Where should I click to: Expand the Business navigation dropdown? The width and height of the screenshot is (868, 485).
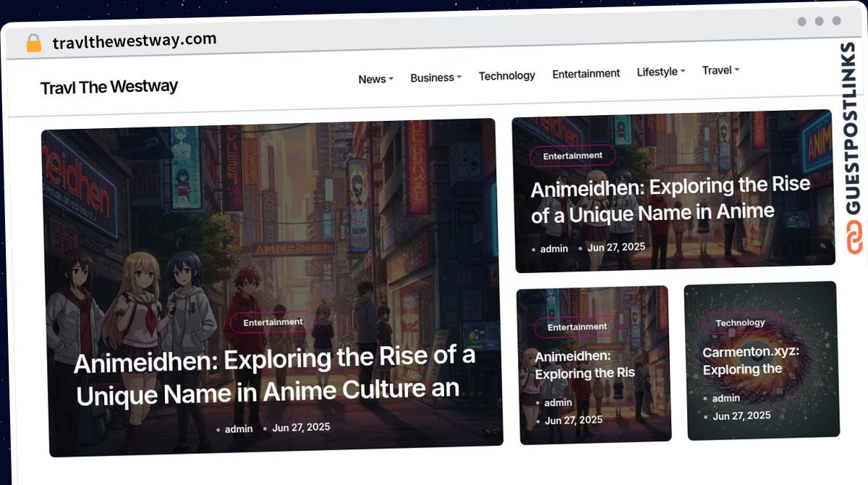[x=435, y=77]
